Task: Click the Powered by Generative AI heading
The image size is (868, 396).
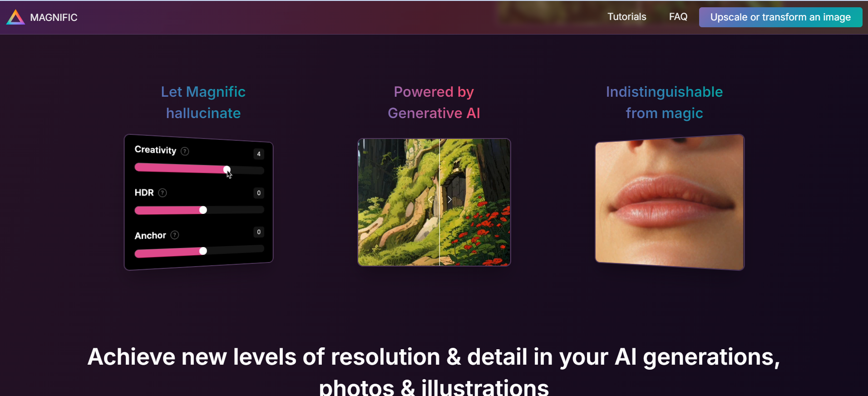Action: click(x=434, y=103)
